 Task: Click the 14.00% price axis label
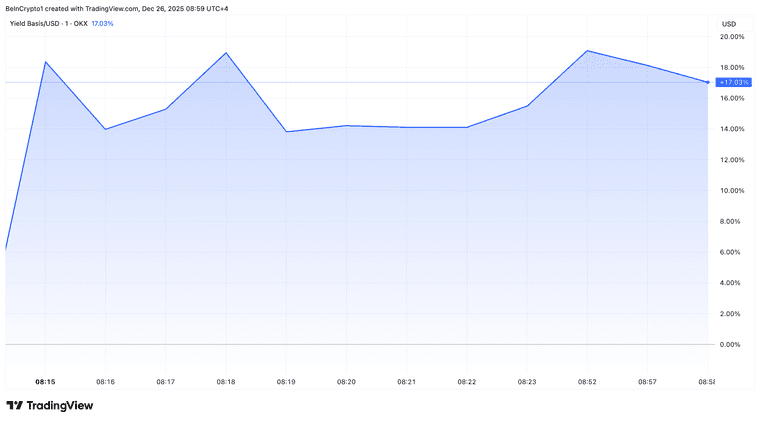pos(732,129)
